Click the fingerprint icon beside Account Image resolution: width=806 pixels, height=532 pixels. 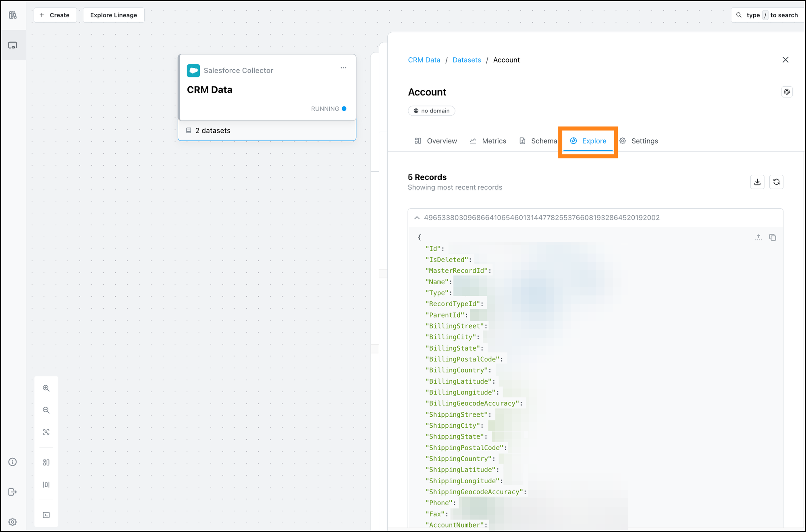[787, 92]
